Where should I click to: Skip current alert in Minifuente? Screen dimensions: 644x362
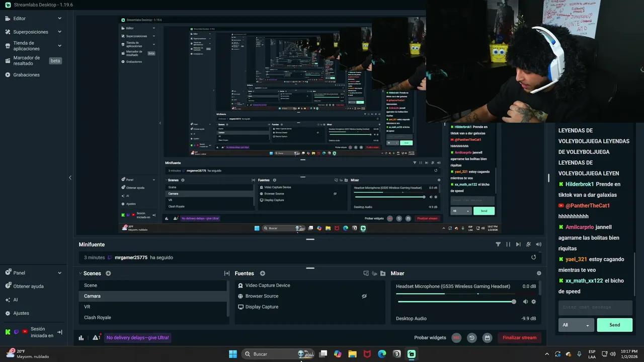(518, 244)
